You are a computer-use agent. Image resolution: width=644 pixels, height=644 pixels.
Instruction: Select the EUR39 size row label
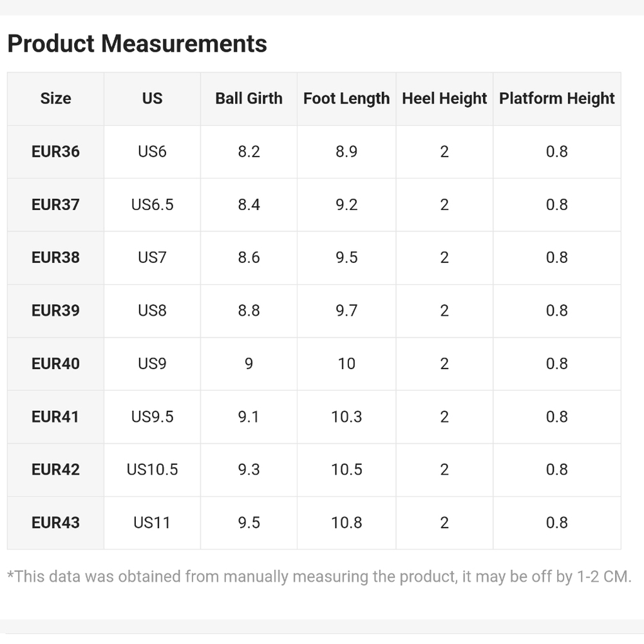click(55, 310)
